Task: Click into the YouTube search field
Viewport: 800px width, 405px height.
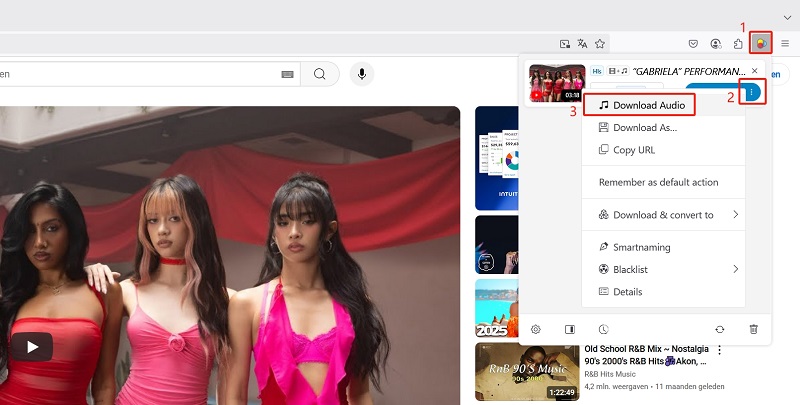Action: [148, 74]
